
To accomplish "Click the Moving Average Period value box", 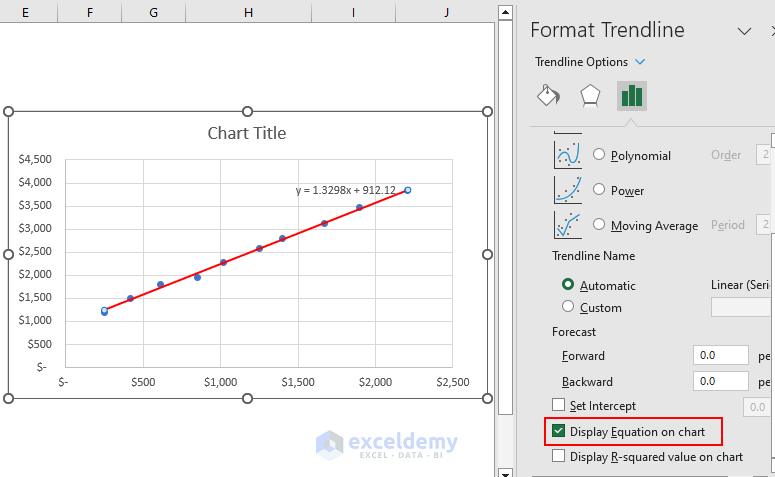I will pos(765,225).
